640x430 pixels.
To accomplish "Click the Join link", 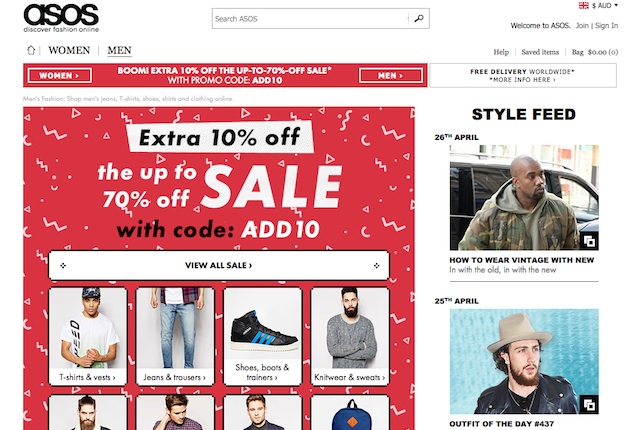I will pos(582,25).
